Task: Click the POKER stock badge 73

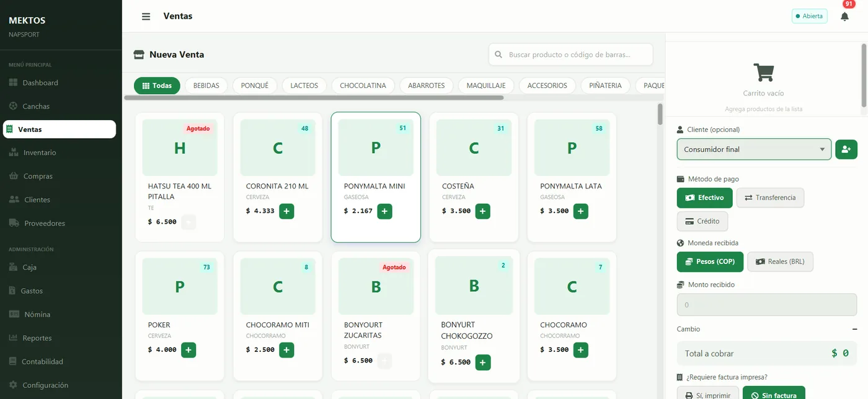Action: 206,267
